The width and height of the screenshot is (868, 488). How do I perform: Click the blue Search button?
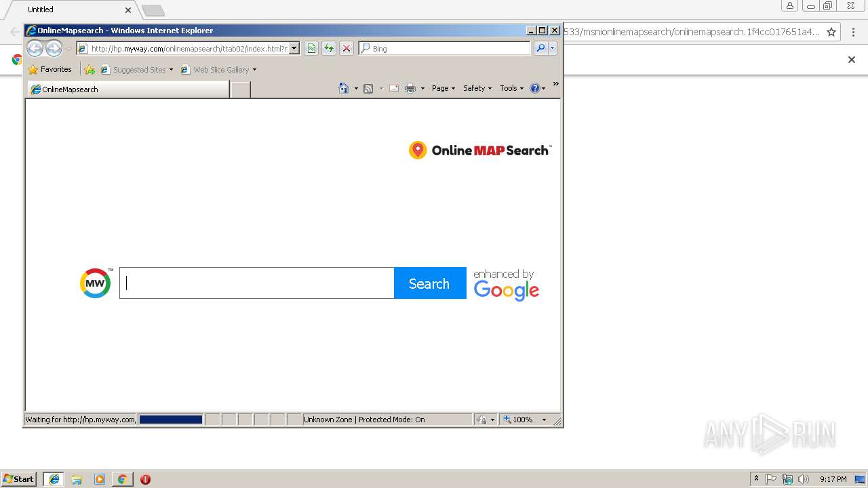(x=430, y=283)
